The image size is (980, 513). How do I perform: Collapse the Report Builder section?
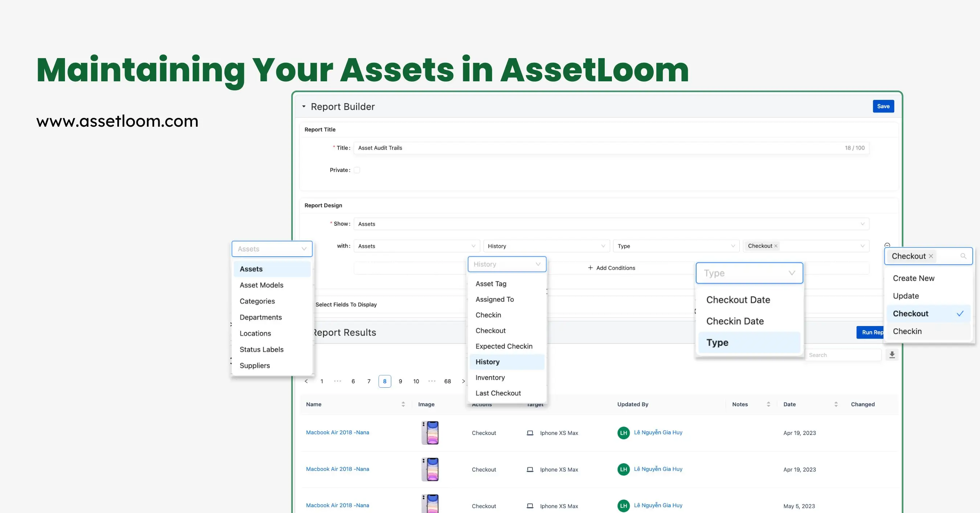[x=303, y=107]
